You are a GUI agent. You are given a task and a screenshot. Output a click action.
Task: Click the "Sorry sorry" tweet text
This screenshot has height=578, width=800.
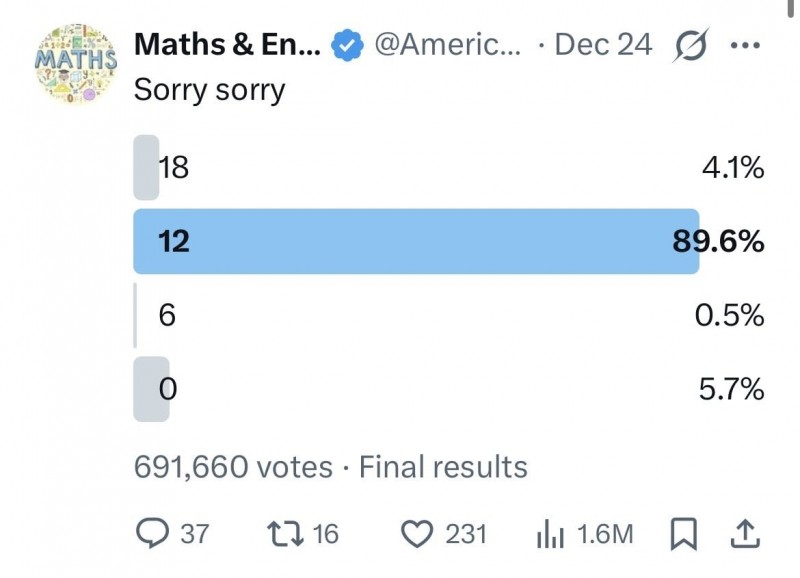point(209,89)
